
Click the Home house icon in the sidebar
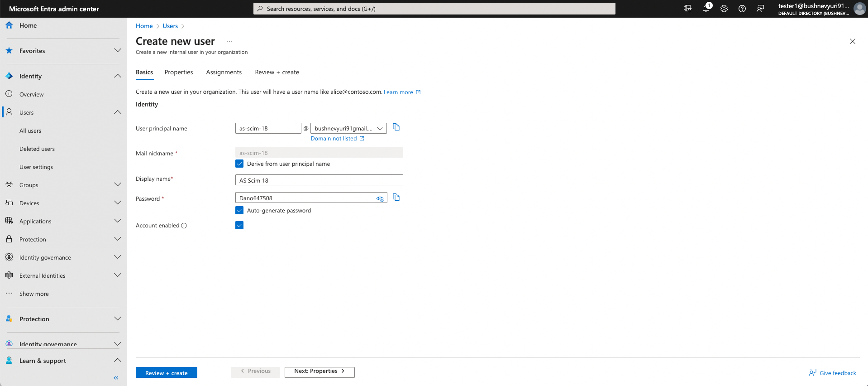(x=9, y=25)
